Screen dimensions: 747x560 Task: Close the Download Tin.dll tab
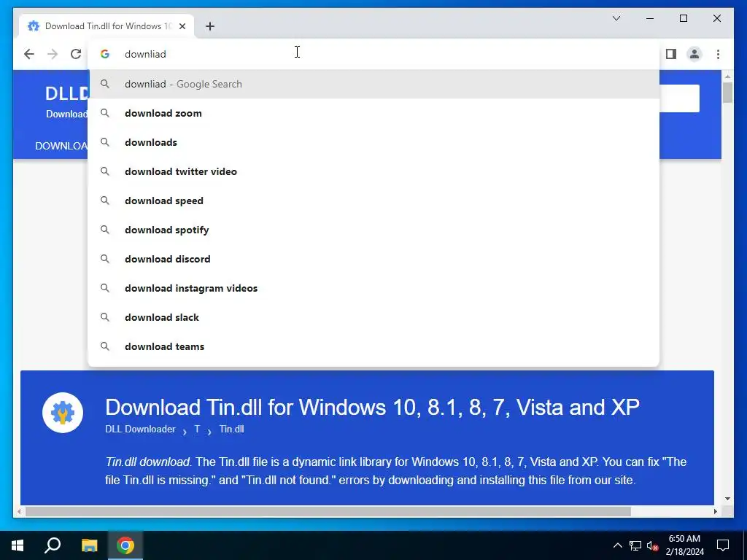click(x=182, y=26)
